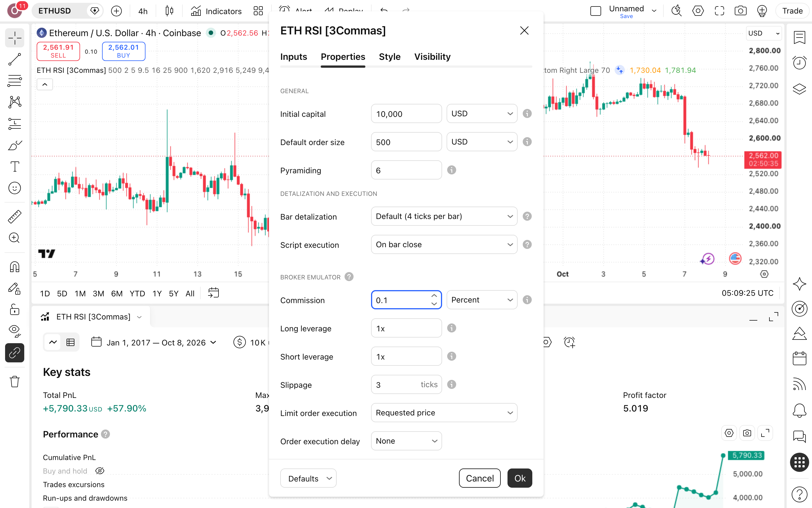The width and height of the screenshot is (812, 508).
Task: Open Limit order execution dropdown
Action: tap(444, 413)
